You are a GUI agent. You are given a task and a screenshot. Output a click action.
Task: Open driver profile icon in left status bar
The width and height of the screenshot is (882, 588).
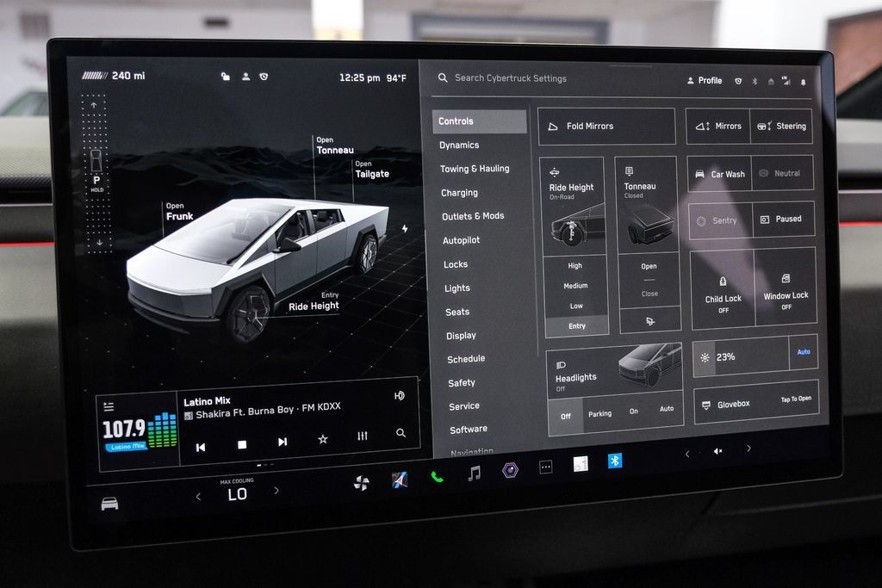point(245,77)
